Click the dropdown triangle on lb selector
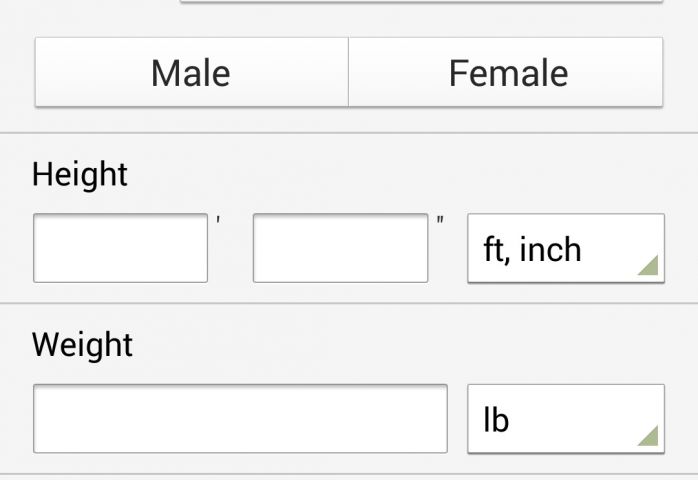 point(648,436)
